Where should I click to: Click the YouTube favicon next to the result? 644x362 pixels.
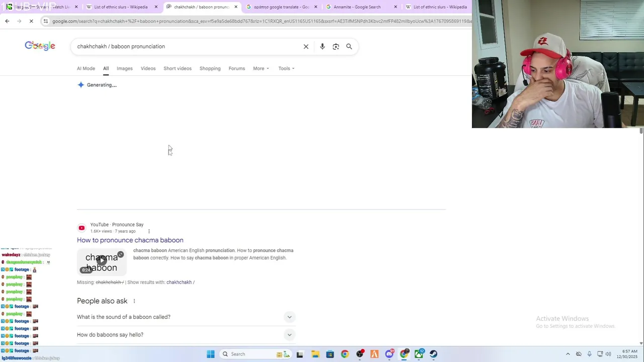pos(82,228)
